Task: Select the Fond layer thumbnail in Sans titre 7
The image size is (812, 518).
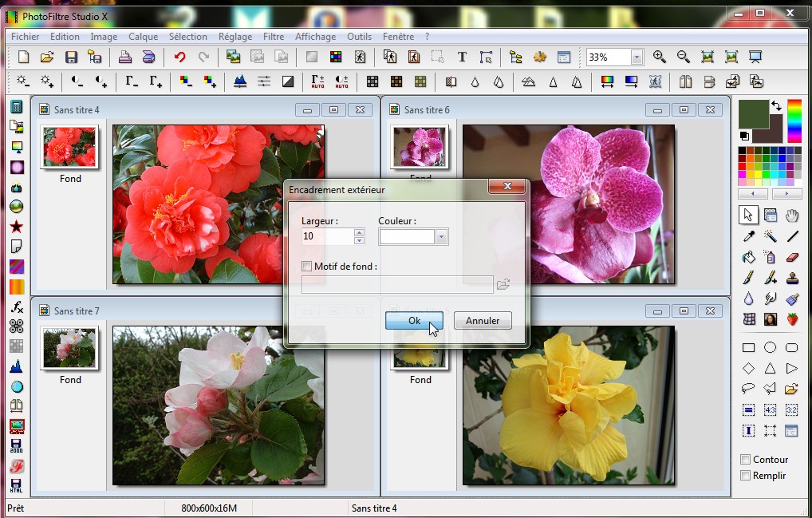Action: pyautogui.click(x=70, y=348)
